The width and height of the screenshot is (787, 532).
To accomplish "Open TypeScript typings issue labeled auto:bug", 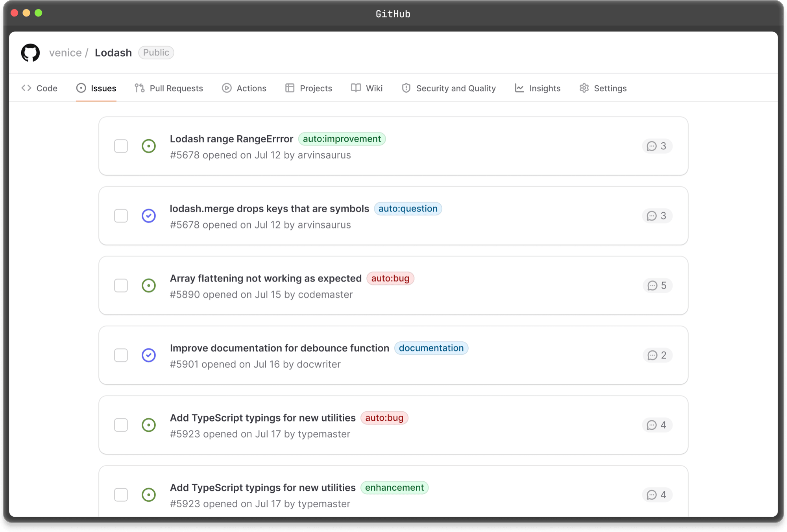I will coord(263,418).
